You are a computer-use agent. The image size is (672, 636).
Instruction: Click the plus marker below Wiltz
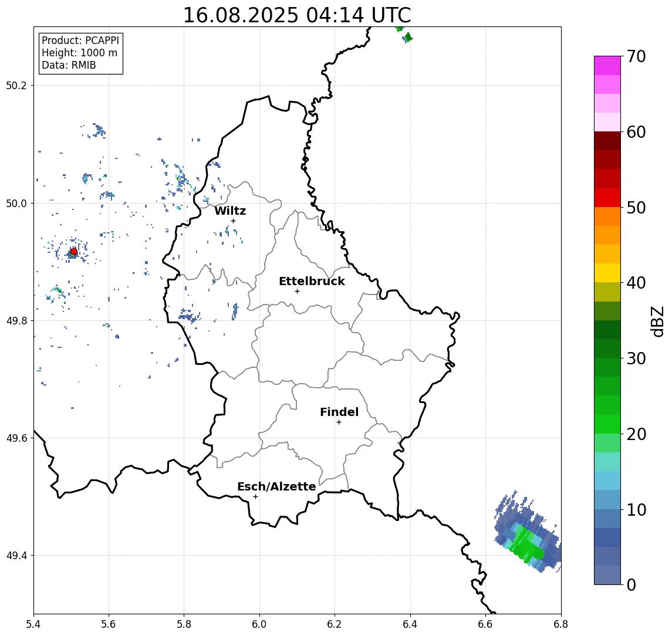pos(233,221)
